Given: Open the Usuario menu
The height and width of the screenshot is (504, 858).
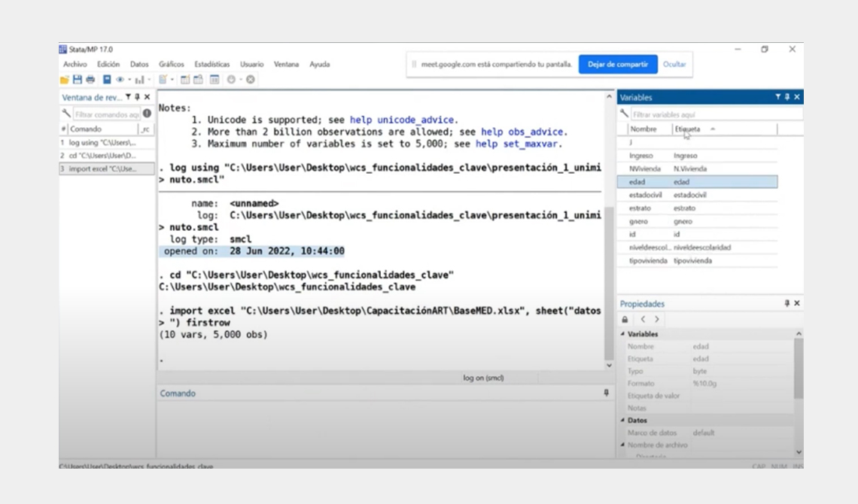Looking at the screenshot, I should coord(251,65).
